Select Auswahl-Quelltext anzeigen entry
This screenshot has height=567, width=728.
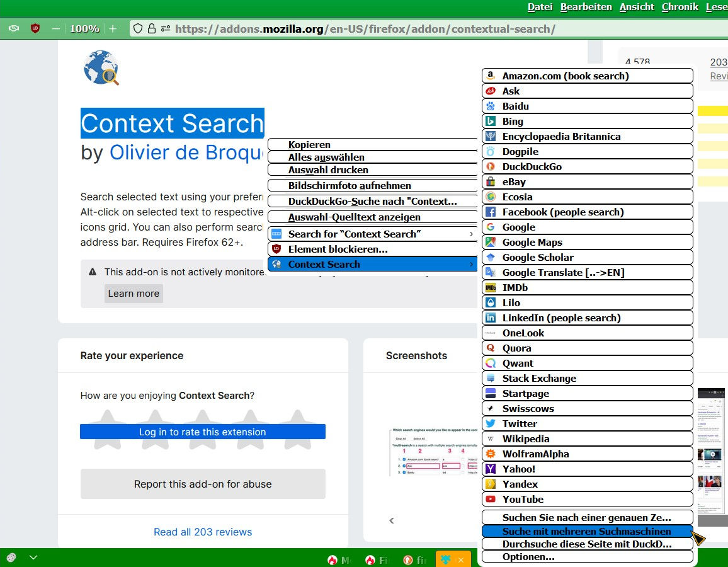pyautogui.click(x=373, y=217)
